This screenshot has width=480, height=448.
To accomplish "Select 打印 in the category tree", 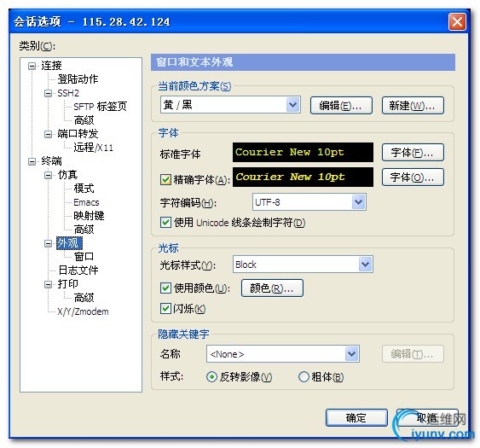I will (x=67, y=284).
